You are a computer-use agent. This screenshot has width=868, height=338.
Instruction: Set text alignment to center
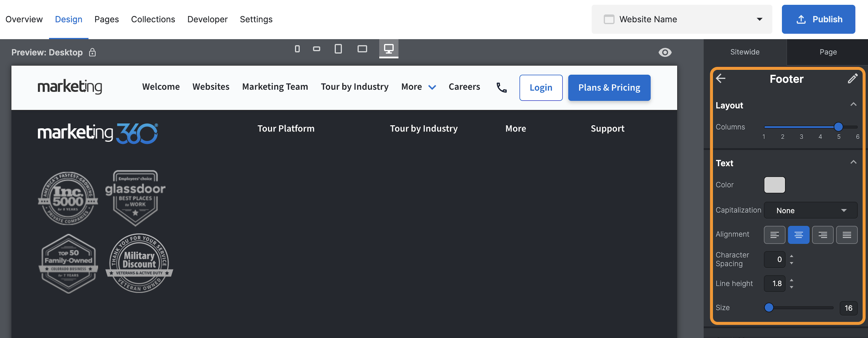tap(798, 235)
